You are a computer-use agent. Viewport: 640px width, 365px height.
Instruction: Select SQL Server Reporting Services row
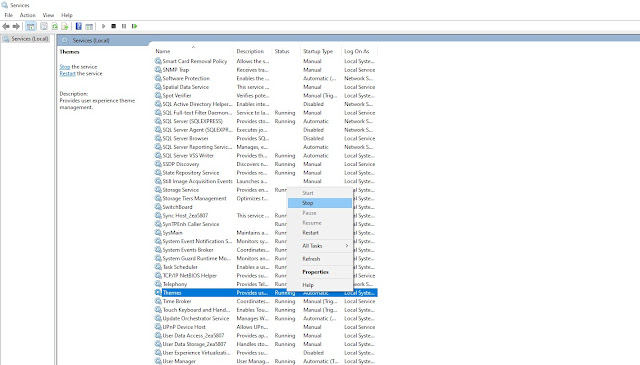click(265, 147)
